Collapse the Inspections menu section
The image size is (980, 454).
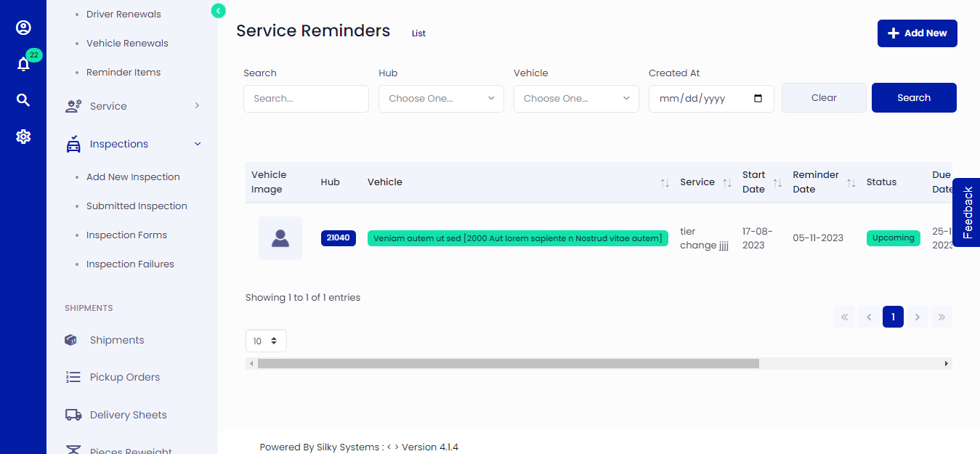pos(197,143)
